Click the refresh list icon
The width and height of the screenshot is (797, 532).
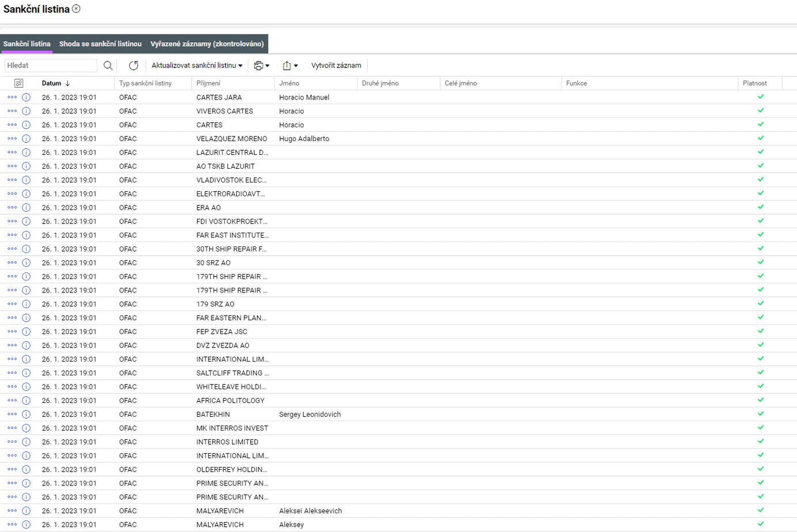[134, 66]
